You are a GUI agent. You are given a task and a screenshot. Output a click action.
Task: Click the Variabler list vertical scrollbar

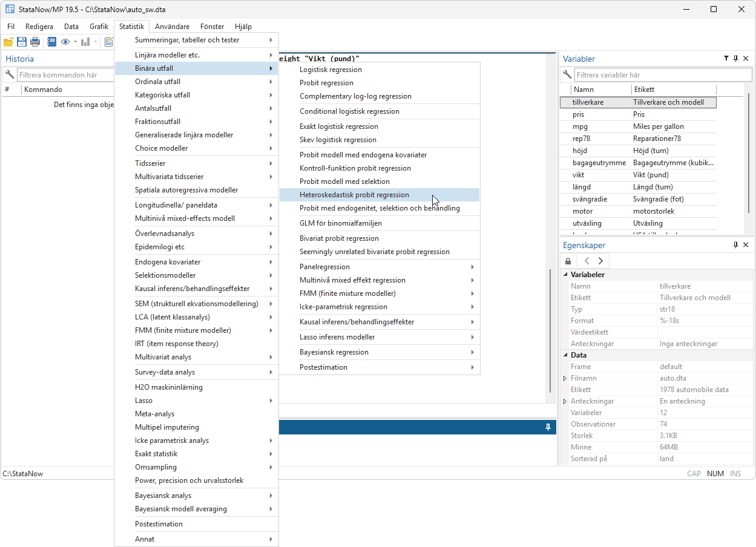[749, 151]
